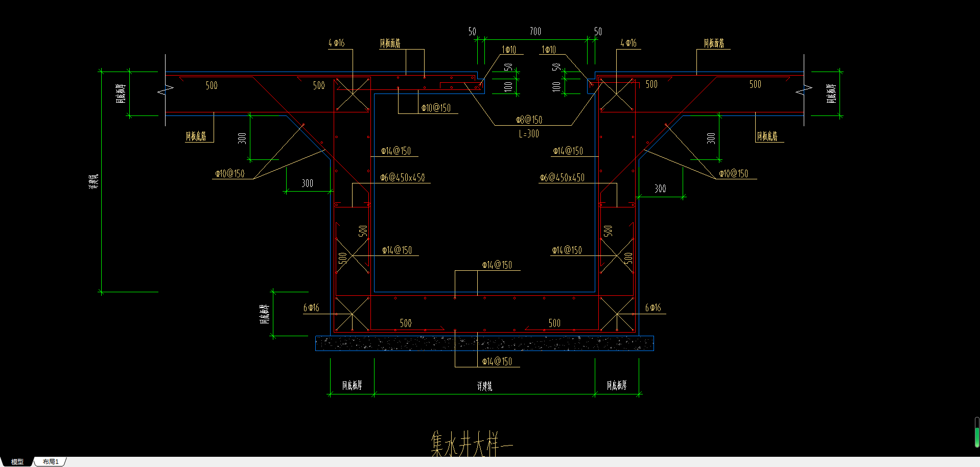The image size is (980, 467).
Task: Select the far-right Φ10@150 leader label
Action: tap(734, 173)
